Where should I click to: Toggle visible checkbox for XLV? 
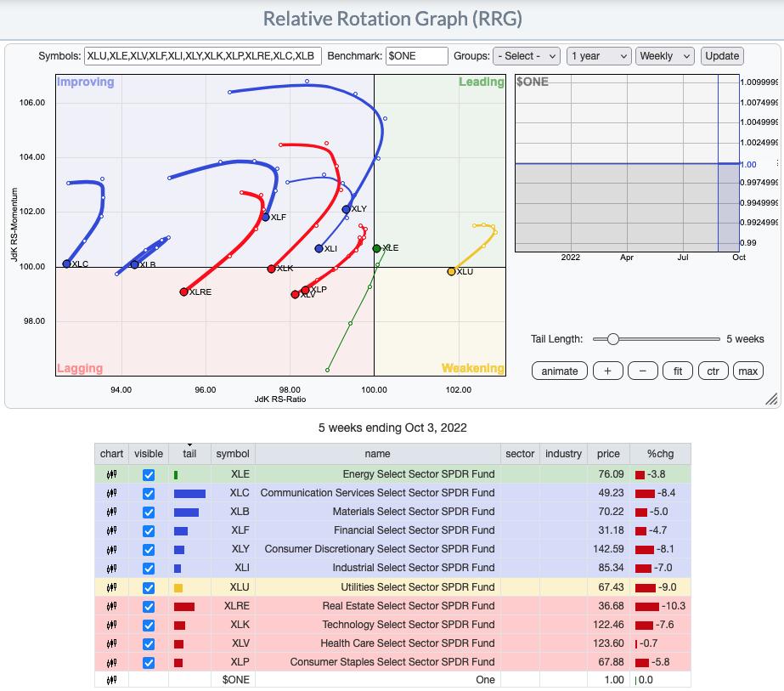149,644
